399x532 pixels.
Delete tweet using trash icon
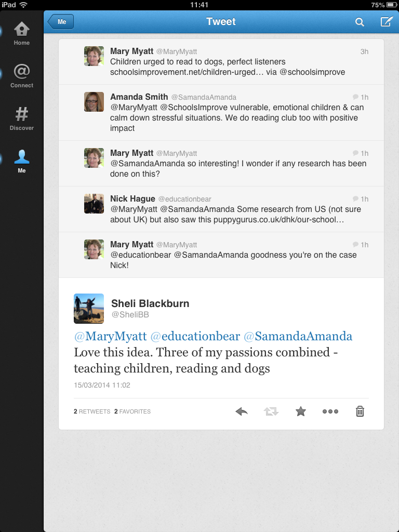360,411
